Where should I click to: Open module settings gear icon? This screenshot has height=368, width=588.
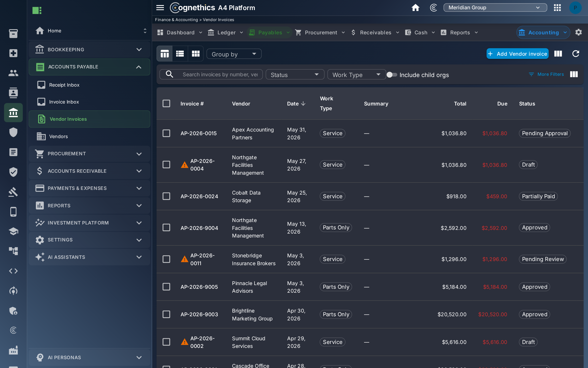tap(578, 32)
